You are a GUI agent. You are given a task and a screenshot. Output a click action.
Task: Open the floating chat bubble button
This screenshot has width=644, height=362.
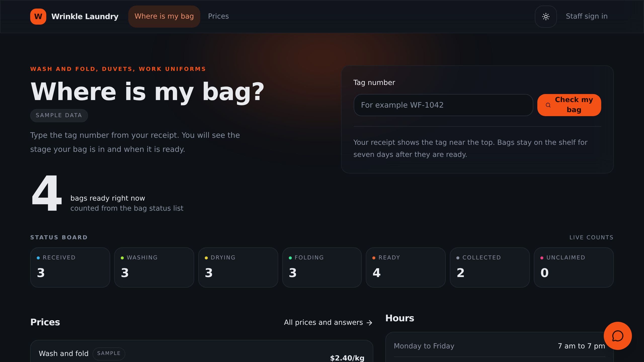point(618,336)
